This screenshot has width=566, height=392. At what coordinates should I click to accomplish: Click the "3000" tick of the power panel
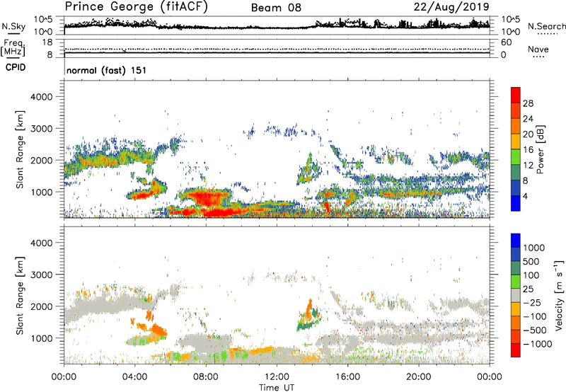41,129
